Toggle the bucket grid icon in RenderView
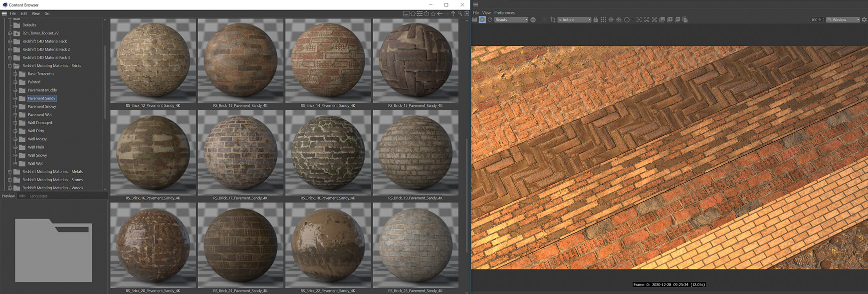Viewport: 868px width, 294px height. point(603,20)
